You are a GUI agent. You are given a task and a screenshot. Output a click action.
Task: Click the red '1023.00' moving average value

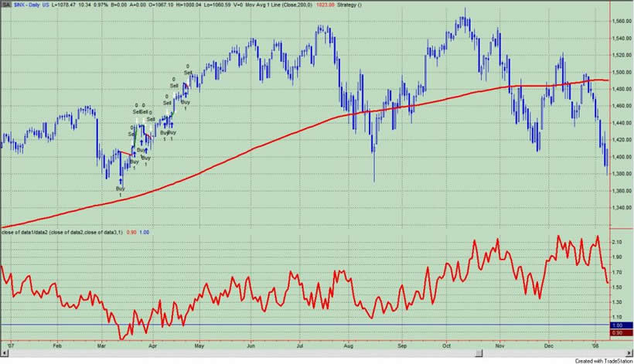tap(326, 5)
